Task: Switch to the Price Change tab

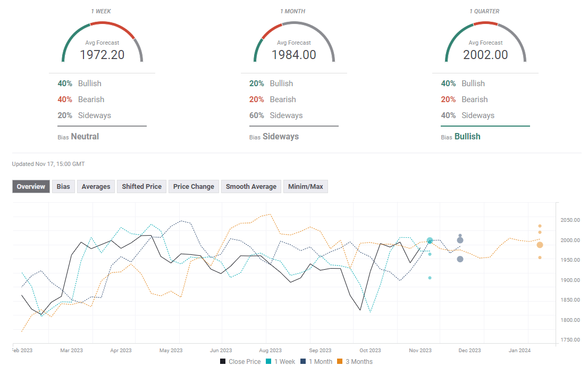Action: tap(194, 186)
